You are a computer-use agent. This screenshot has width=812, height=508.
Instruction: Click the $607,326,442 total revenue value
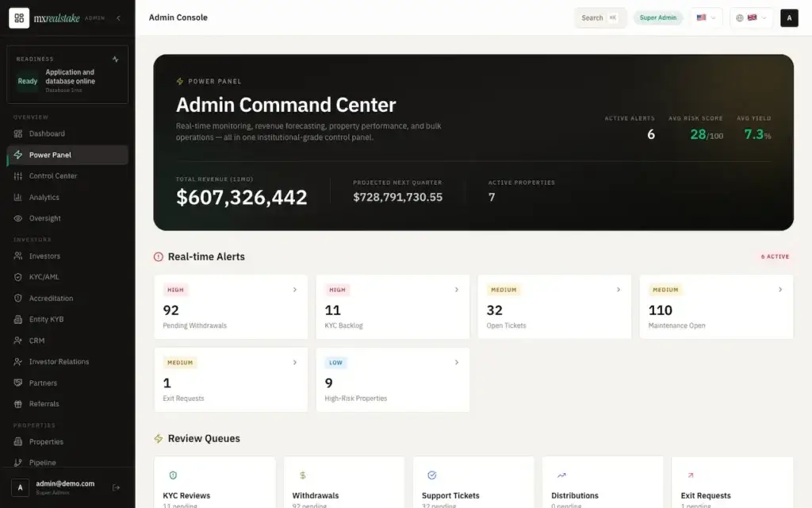tap(242, 198)
